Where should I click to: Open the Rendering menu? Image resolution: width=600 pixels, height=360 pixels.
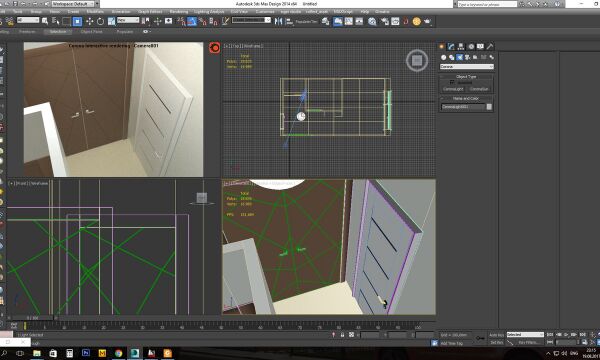coord(179,12)
